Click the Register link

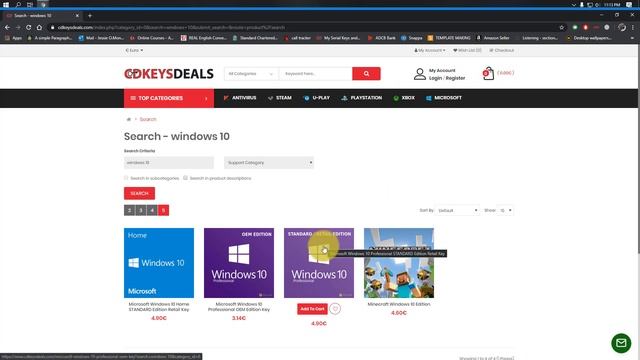455,78
